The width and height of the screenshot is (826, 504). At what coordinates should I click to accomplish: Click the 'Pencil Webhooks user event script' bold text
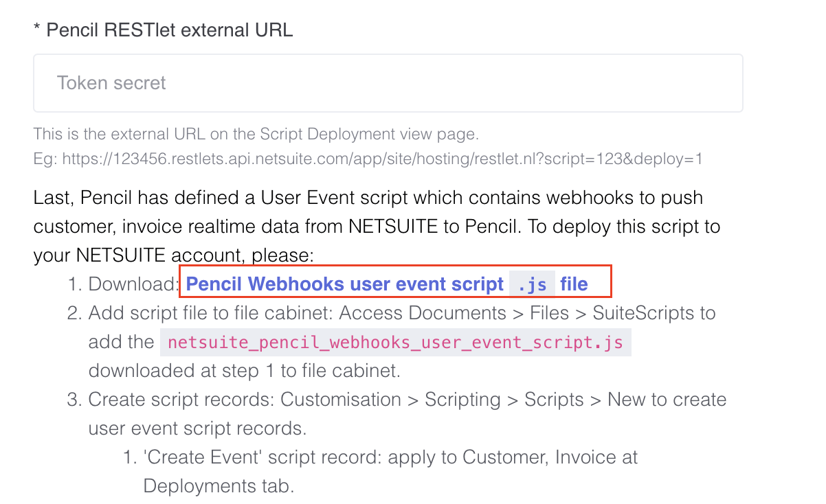346,284
